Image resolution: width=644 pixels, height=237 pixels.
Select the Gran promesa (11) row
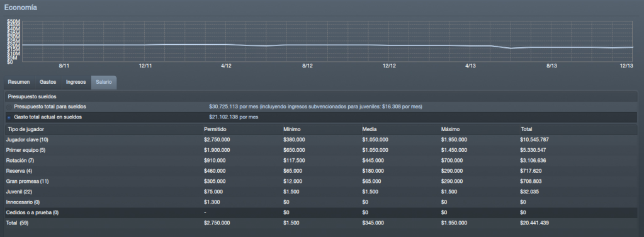tap(321, 181)
